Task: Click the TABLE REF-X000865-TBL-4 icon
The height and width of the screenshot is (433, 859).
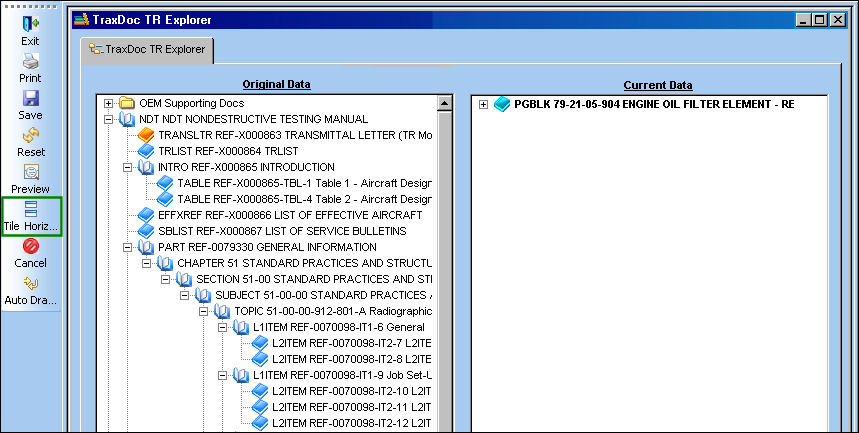Action: click(x=165, y=199)
